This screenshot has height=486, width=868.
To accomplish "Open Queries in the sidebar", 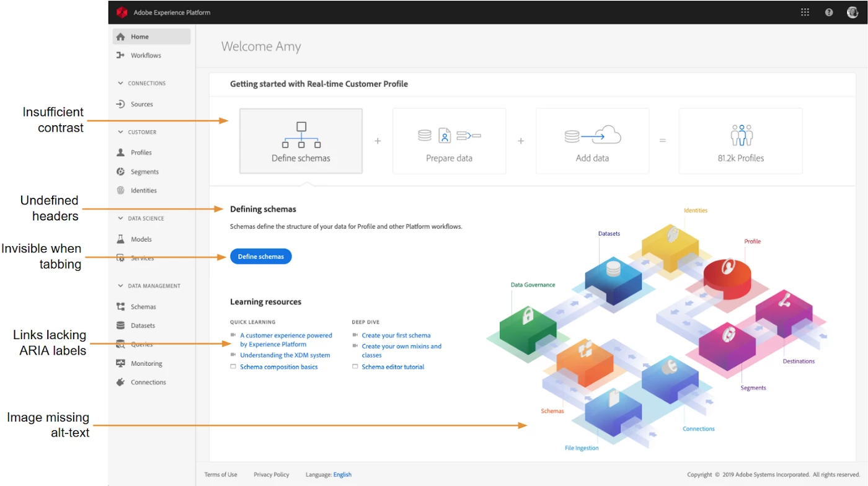I will (141, 345).
